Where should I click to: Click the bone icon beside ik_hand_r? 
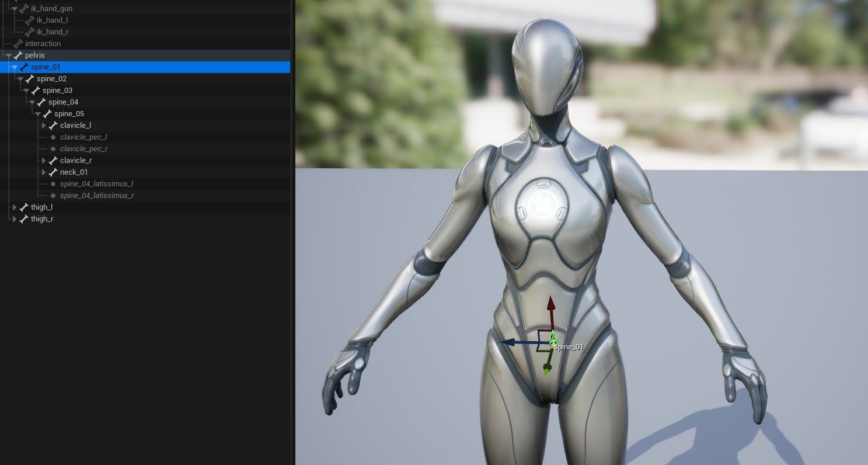(30, 32)
